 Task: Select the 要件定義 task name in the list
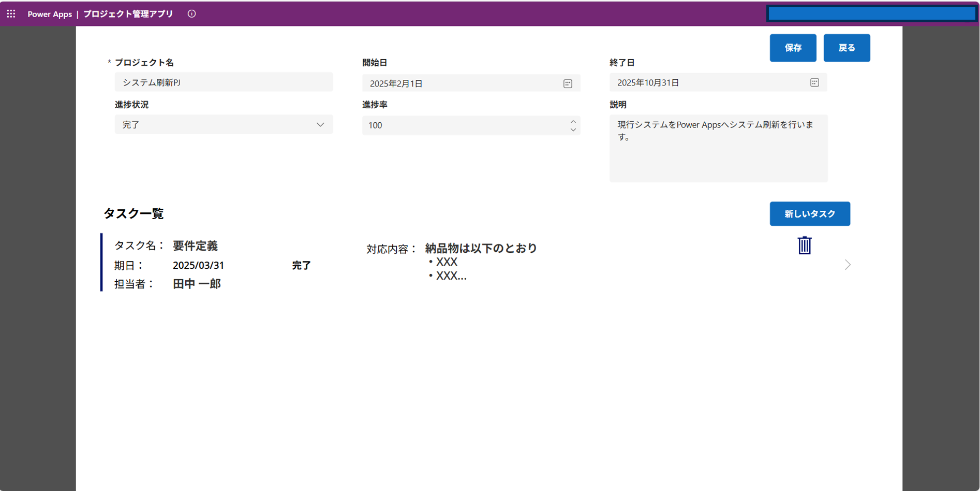click(x=195, y=246)
